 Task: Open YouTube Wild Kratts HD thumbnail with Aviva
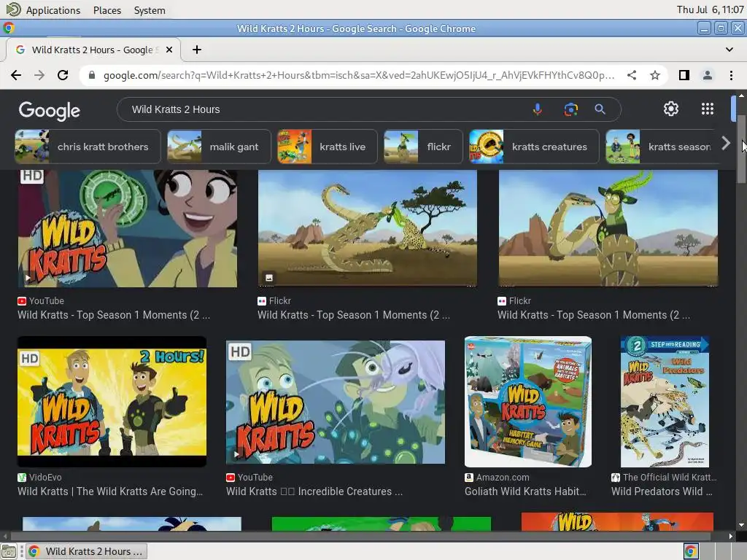click(x=128, y=228)
